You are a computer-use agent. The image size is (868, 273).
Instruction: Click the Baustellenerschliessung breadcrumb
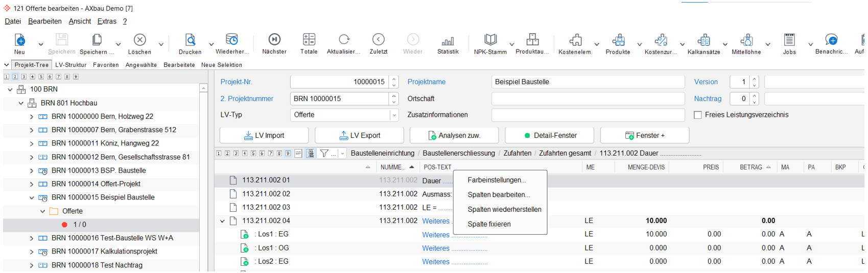[x=459, y=153]
